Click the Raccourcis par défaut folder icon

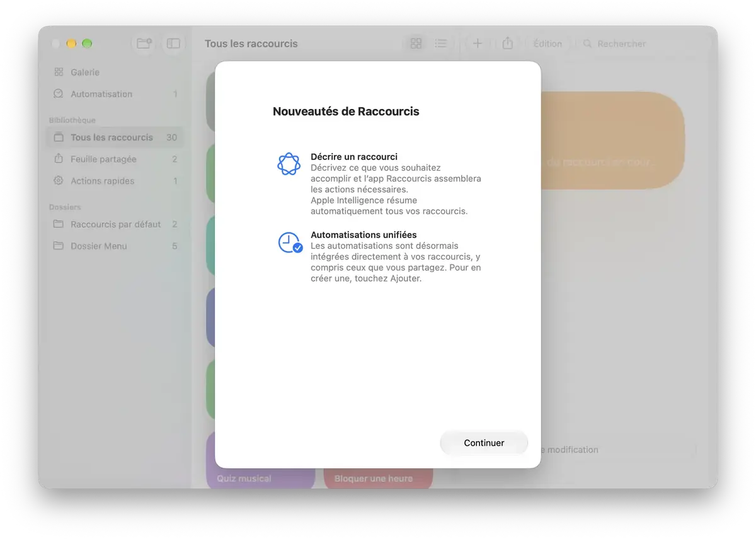[59, 224]
